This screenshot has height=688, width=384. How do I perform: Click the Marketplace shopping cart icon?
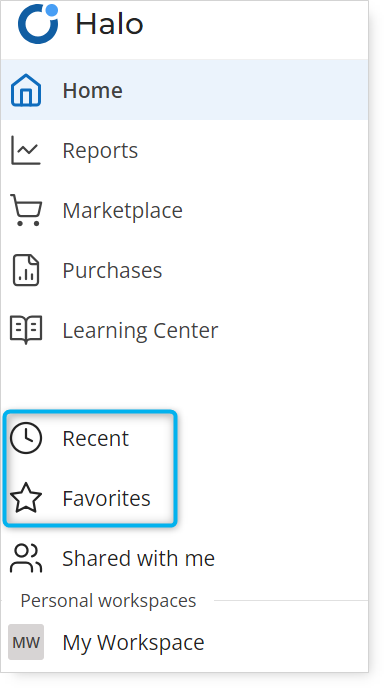[x=26, y=210]
